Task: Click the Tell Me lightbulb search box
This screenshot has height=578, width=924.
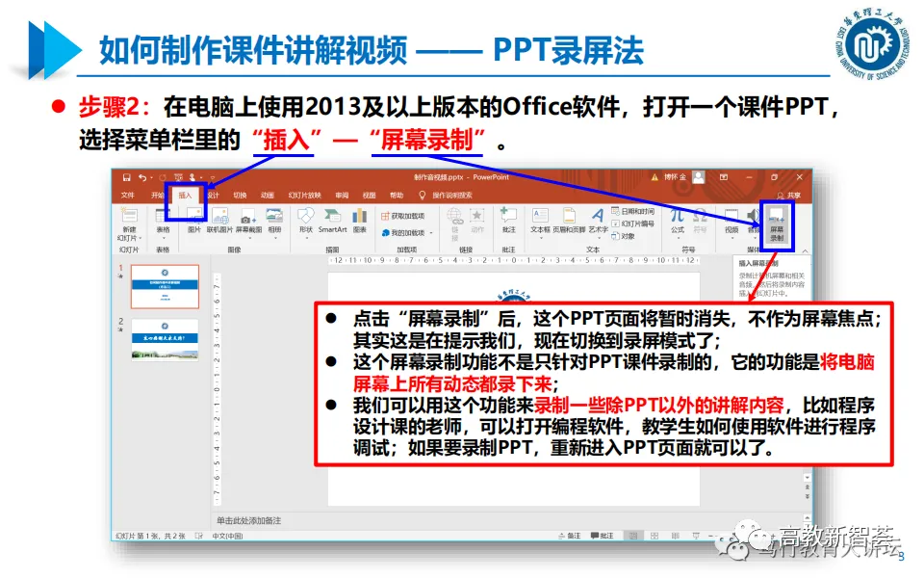Action: click(446, 196)
